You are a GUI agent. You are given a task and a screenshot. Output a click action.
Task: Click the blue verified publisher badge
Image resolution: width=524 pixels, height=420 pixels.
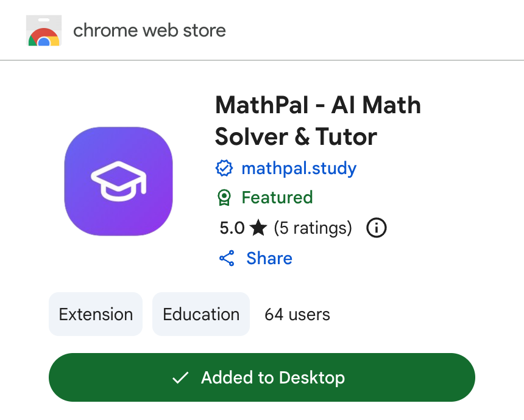[x=224, y=168]
